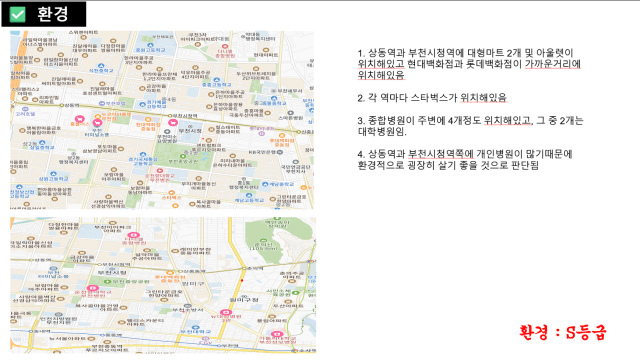Click the line '환경적으로 굉장히 살기 좋을 것으로 판단됨'
This screenshot has height=362, width=640.
click(x=448, y=165)
